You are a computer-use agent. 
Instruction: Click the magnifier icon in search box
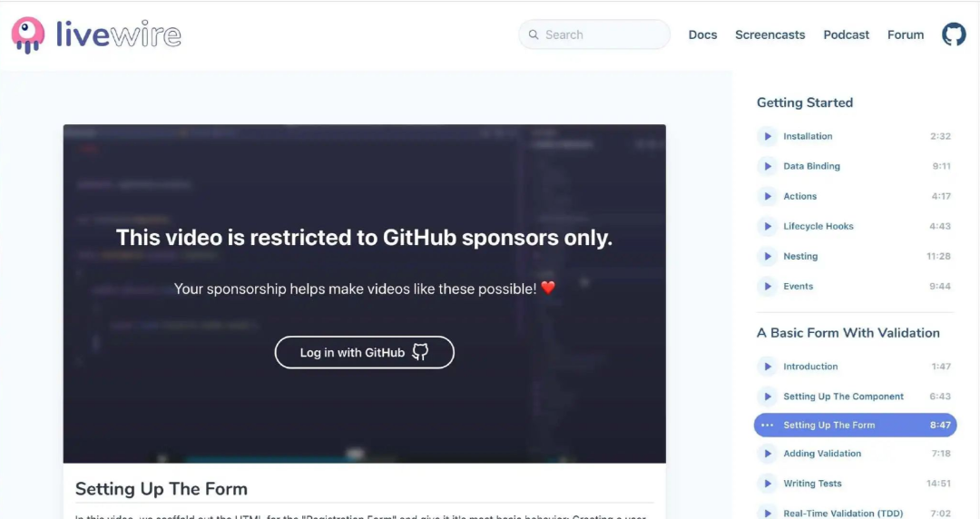point(534,35)
